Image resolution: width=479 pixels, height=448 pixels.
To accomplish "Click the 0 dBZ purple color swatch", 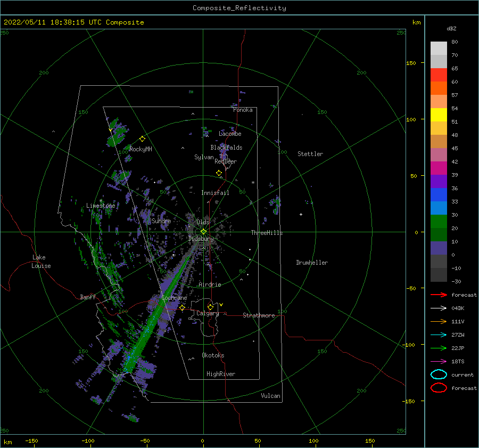I will click(439, 248).
